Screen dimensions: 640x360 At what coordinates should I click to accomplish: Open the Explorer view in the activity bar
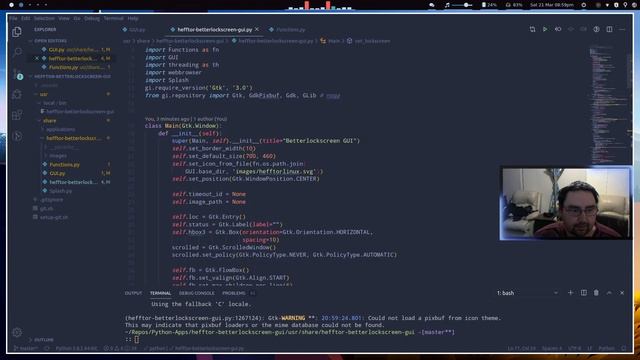click(17, 32)
